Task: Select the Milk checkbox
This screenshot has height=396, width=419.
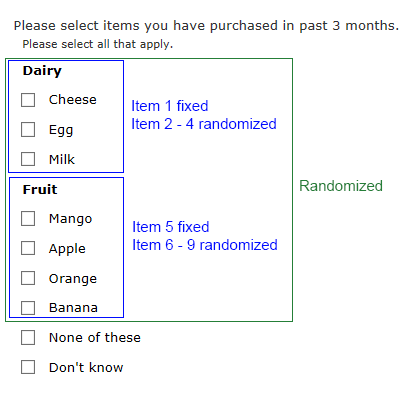Action: 28,159
